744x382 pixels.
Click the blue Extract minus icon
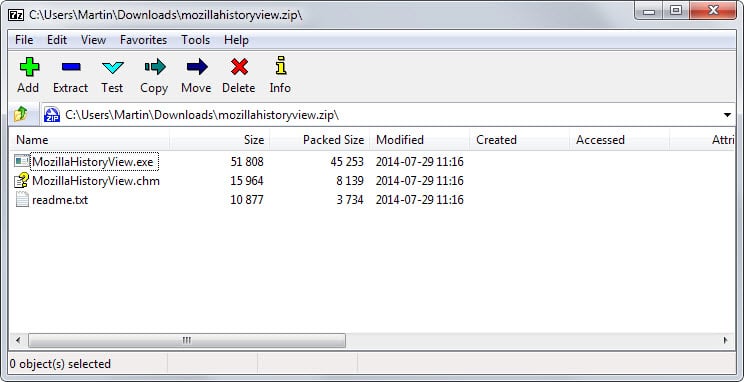[x=71, y=66]
